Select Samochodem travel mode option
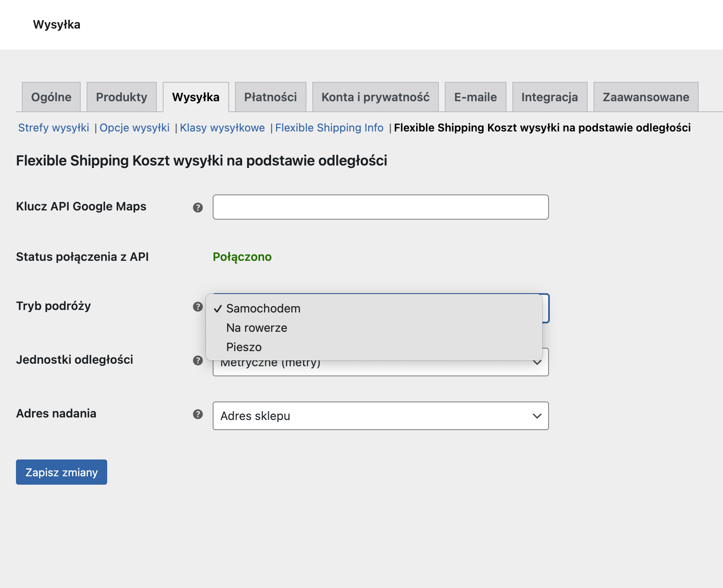723x588 pixels. point(263,308)
